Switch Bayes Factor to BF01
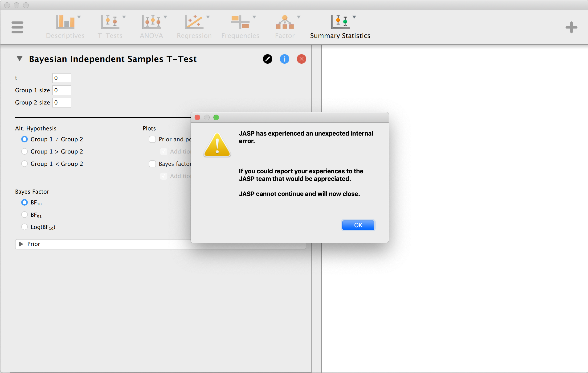This screenshot has width=588, height=373. tap(24, 215)
